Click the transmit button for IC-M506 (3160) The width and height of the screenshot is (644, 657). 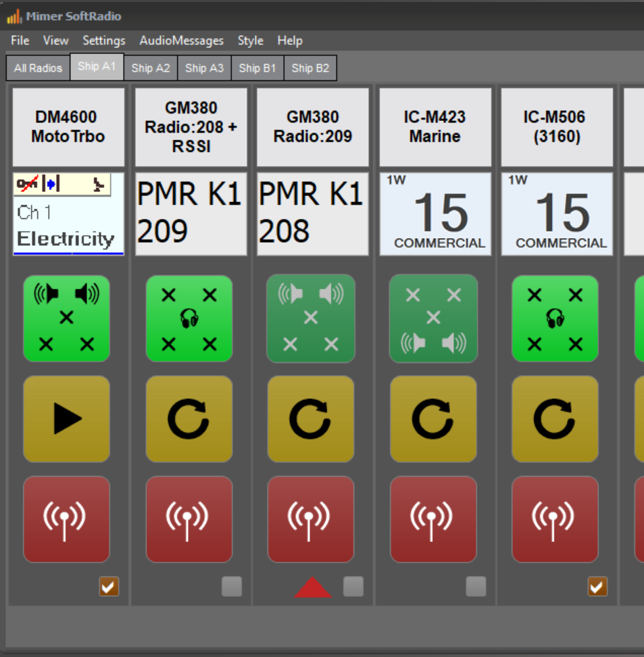tap(555, 519)
